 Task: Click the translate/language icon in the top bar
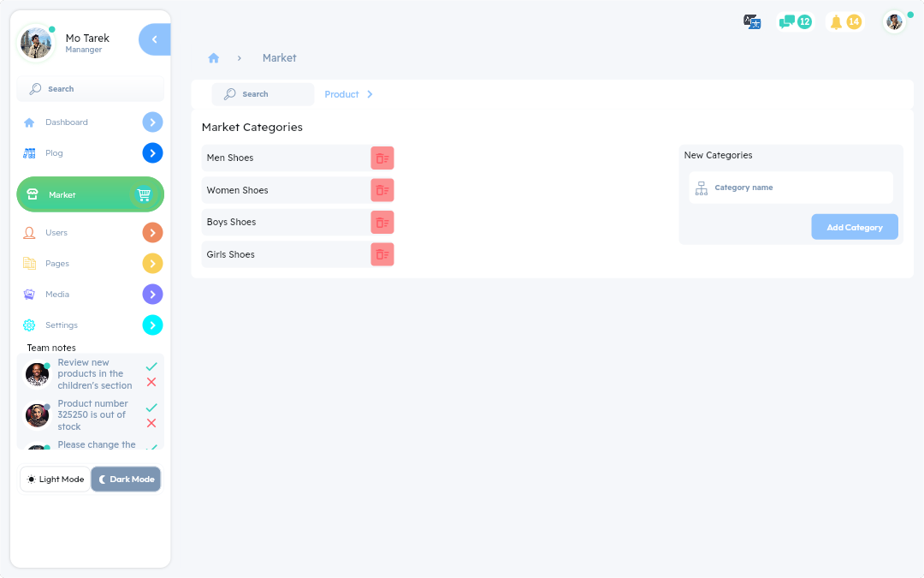click(751, 21)
